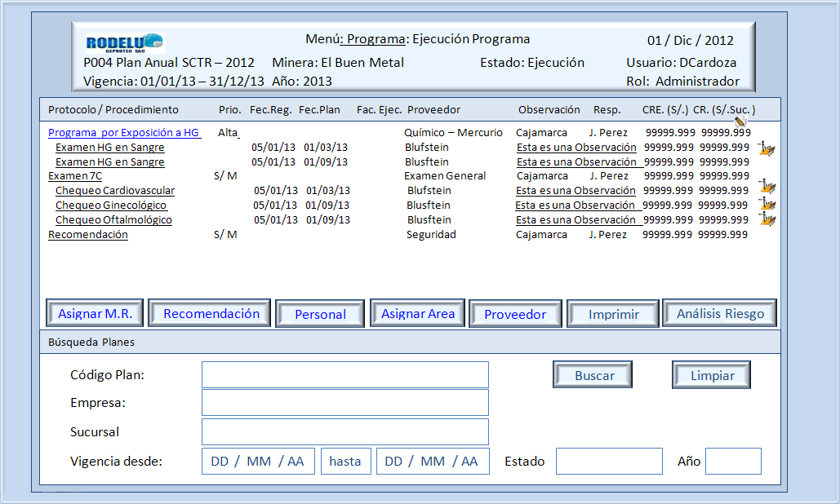Focus the Año input field
Image resolution: width=840 pixels, height=504 pixels.
click(733, 462)
